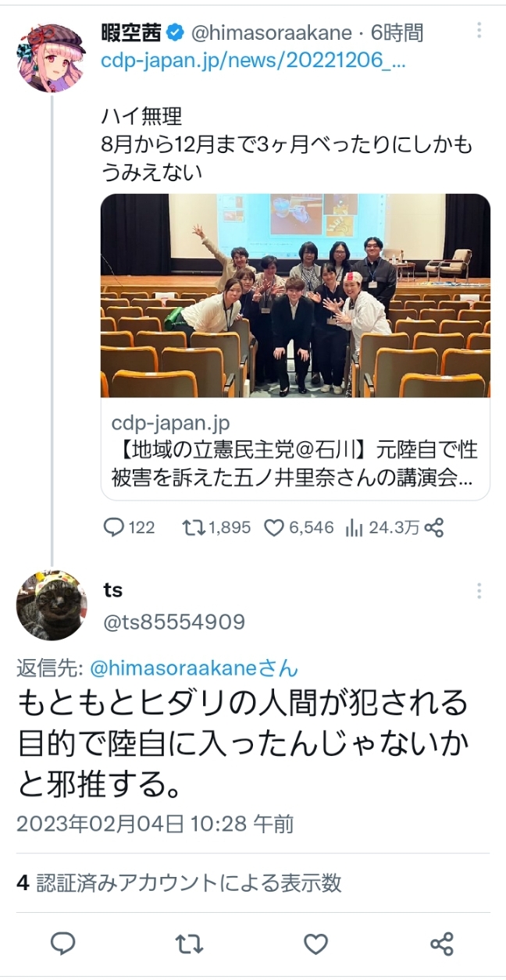Share the ts reply with bottom share icon

pos(442,944)
